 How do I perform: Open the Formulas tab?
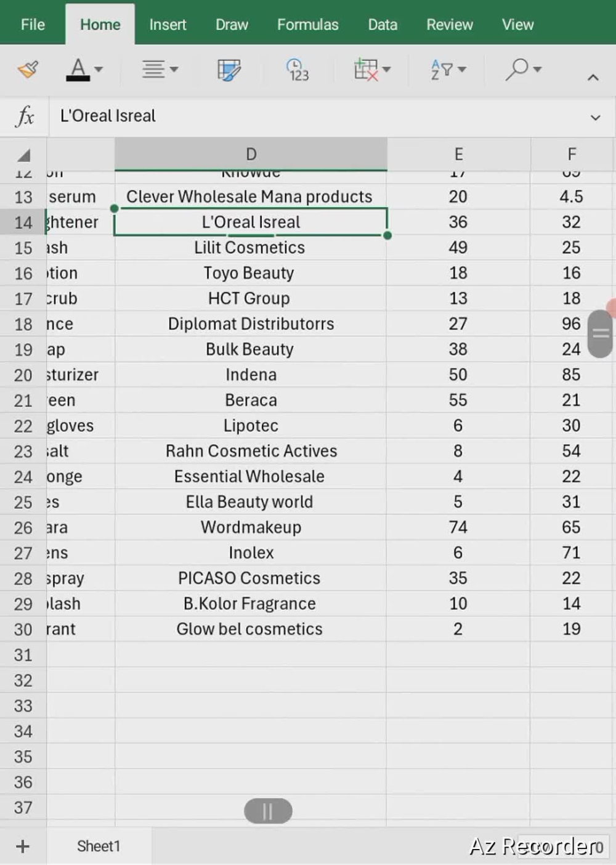[307, 25]
